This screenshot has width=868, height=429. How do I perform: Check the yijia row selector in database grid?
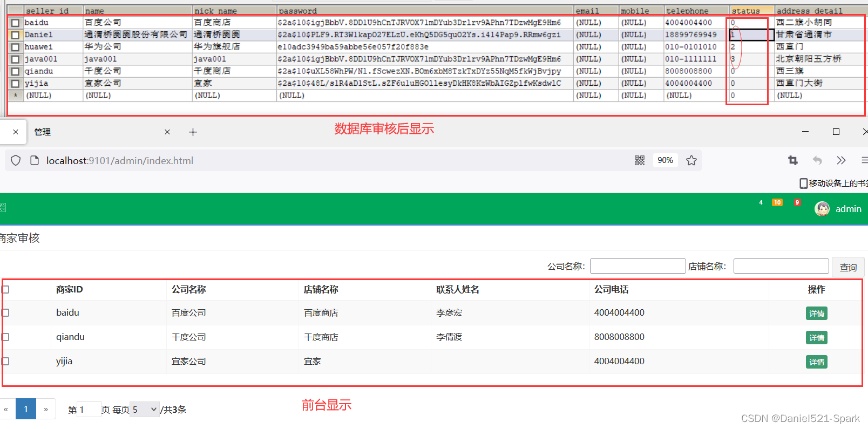click(15, 84)
